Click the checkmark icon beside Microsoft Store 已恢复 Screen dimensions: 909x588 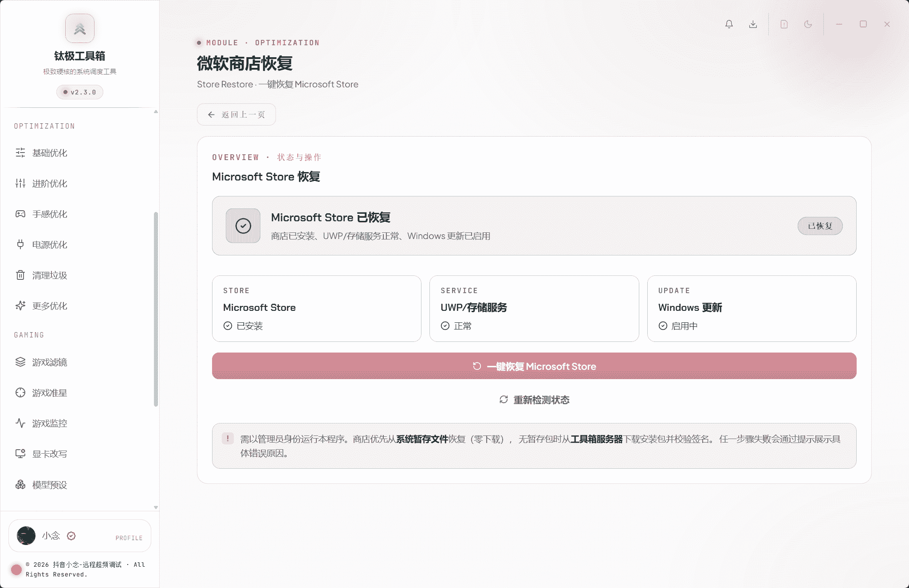point(243,226)
